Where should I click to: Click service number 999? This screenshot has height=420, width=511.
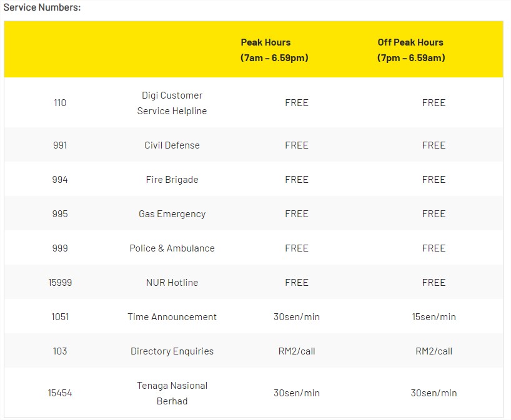point(60,248)
